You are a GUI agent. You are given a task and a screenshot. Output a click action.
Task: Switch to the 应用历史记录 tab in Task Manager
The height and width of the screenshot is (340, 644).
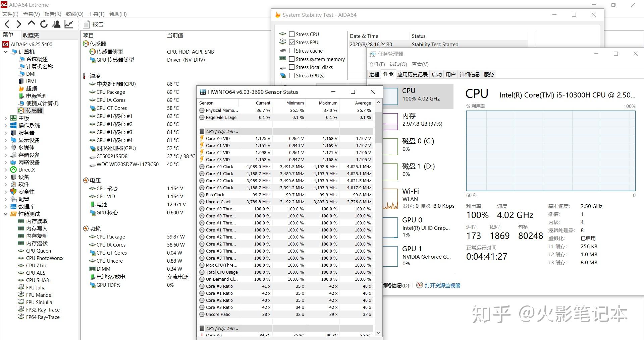(x=412, y=74)
